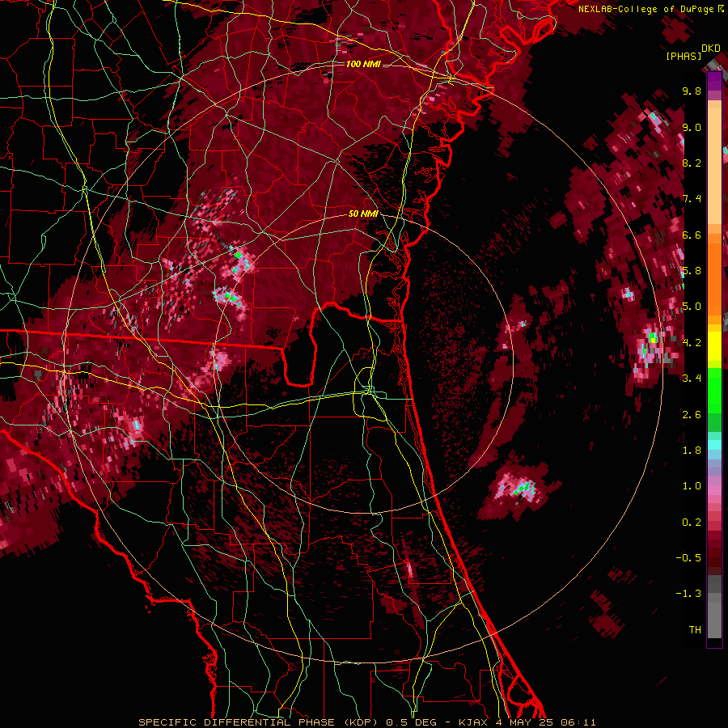728x728 pixels.
Task: Click the 1.8 scale value
Action: tap(692, 450)
